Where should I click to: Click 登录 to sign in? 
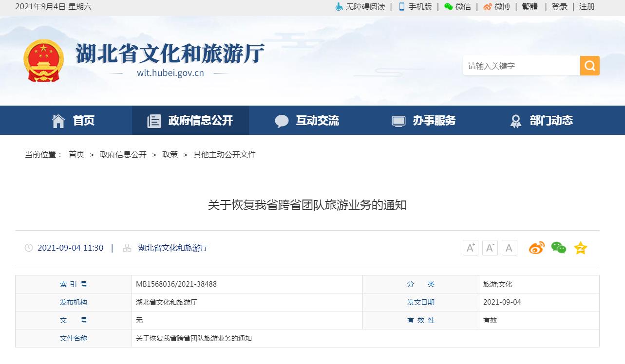pos(559,7)
